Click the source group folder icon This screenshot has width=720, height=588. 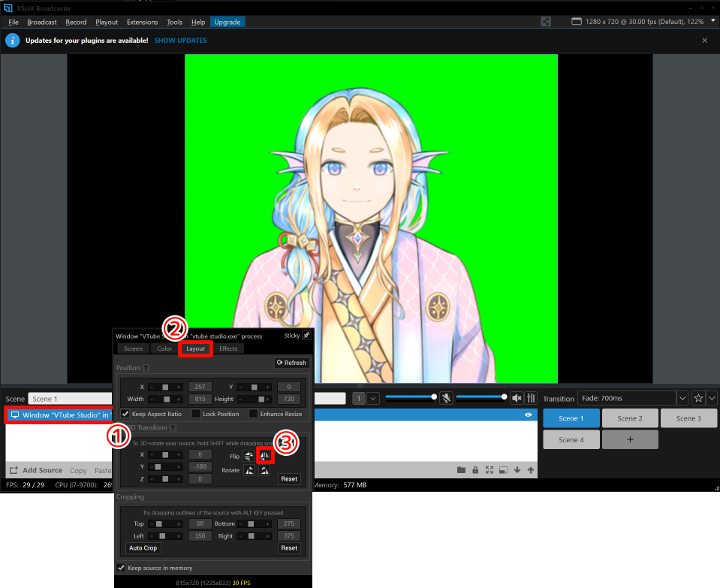(462, 470)
